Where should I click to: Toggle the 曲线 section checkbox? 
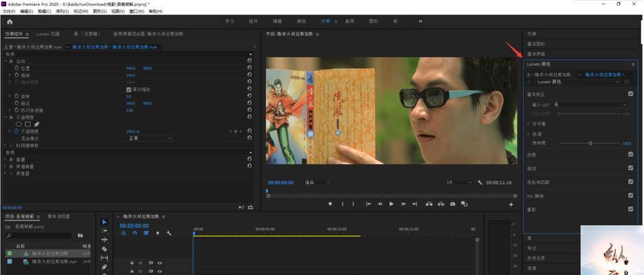pos(630,168)
